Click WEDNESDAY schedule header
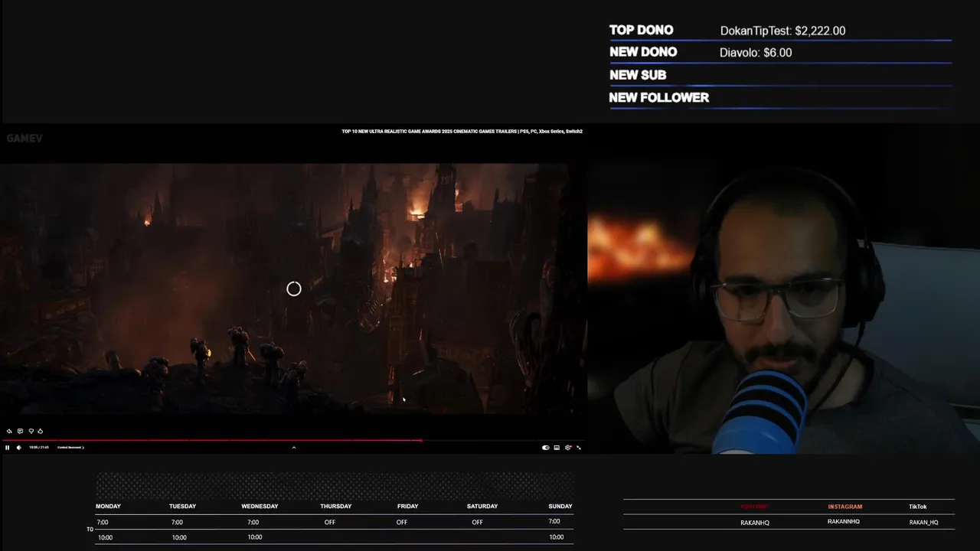Image resolution: width=980 pixels, height=551 pixels. pyautogui.click(x=260, y=506)
